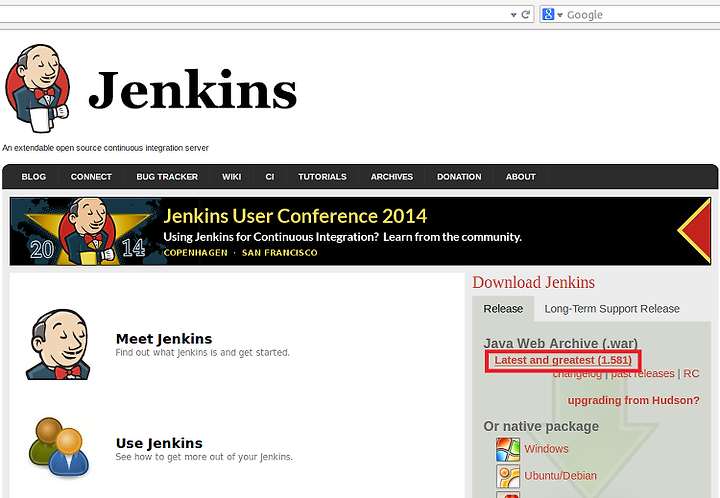Click the Jenkins User Conference 2014 banner
Viewport: 720px width, 498px height.
pyautogui.click(x=360, y=231)
